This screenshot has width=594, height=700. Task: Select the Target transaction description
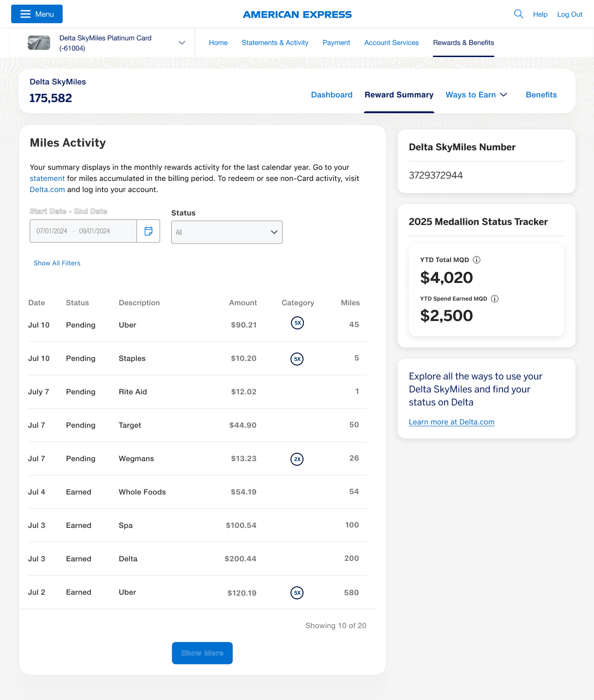130,425
